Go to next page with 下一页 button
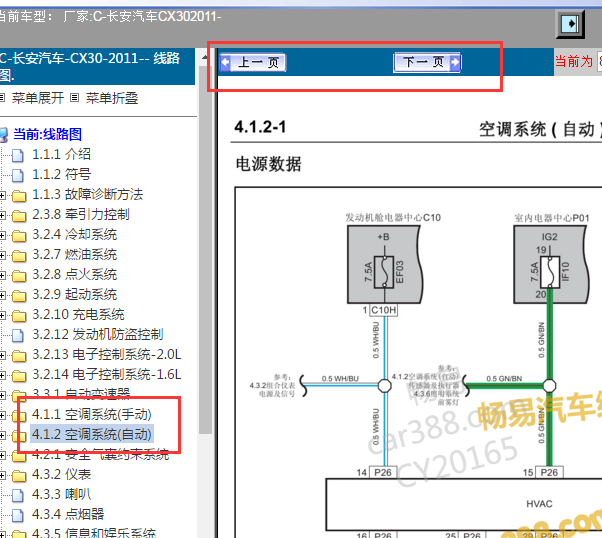The height and width of the screenshot is (538, 602). pyautogui.click(x=427, y=62)
